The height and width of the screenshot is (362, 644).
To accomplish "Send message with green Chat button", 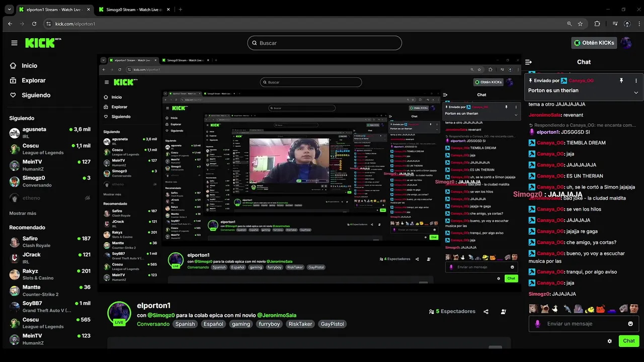I will tap(629, 341).
